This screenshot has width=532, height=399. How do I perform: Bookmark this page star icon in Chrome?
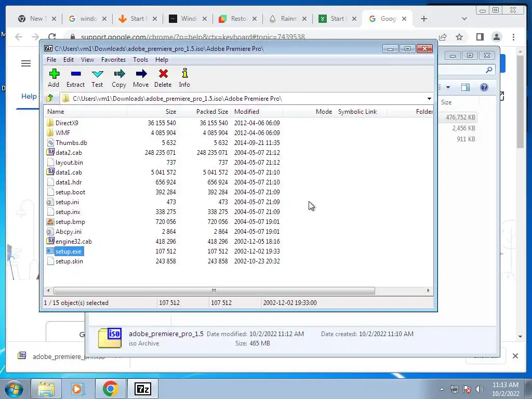[459, 37]
